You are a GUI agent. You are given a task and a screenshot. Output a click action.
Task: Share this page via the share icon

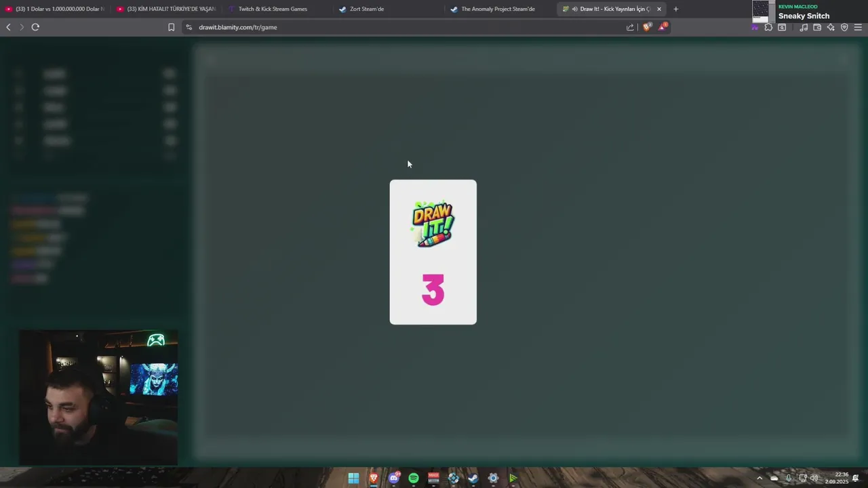click(x=630, y=27)
